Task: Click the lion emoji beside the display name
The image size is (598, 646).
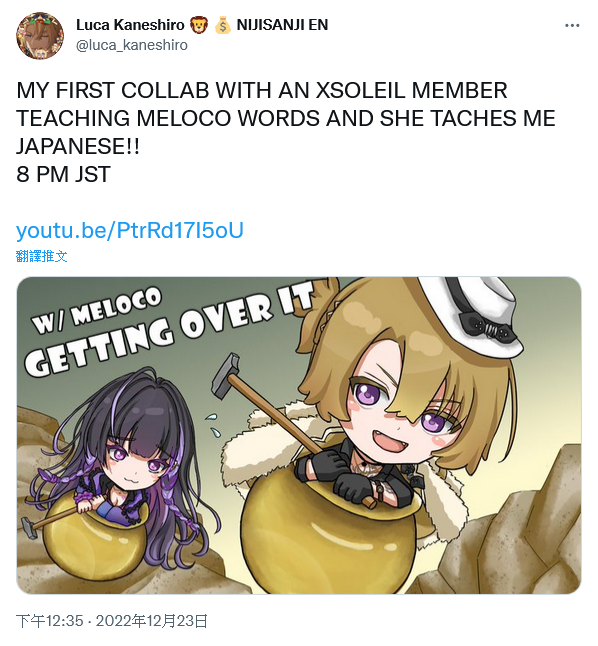Action: tap(199, 25)
